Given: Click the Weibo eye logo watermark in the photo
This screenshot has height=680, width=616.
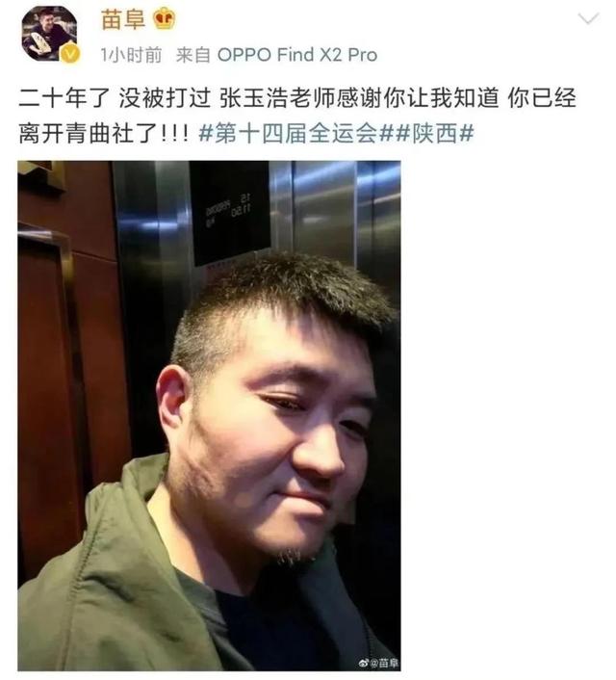Looking at the screenshot, I should tap(363, 663).
